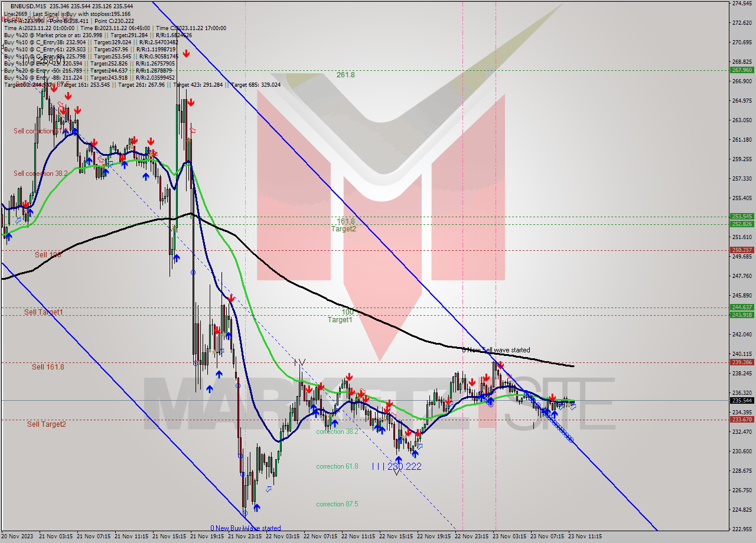Click the 239.286 red price tag
756x543 pixels.
point(742,362)
